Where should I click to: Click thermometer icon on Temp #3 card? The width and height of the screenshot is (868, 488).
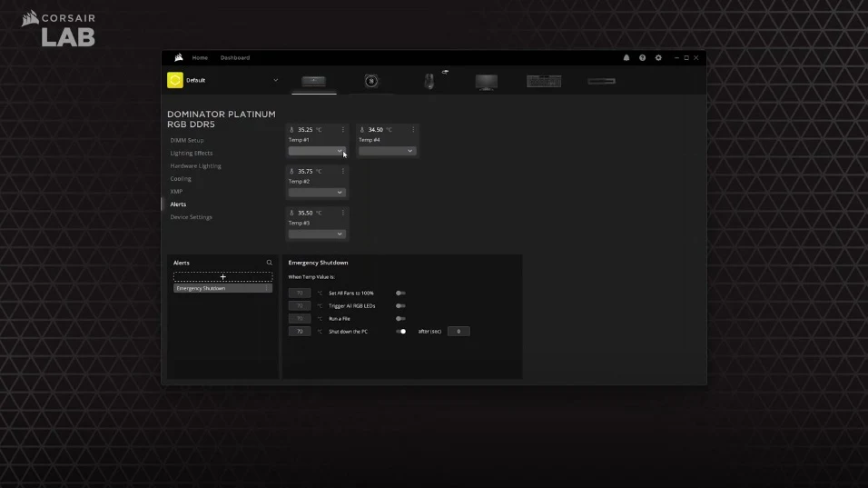click(291, 213)
